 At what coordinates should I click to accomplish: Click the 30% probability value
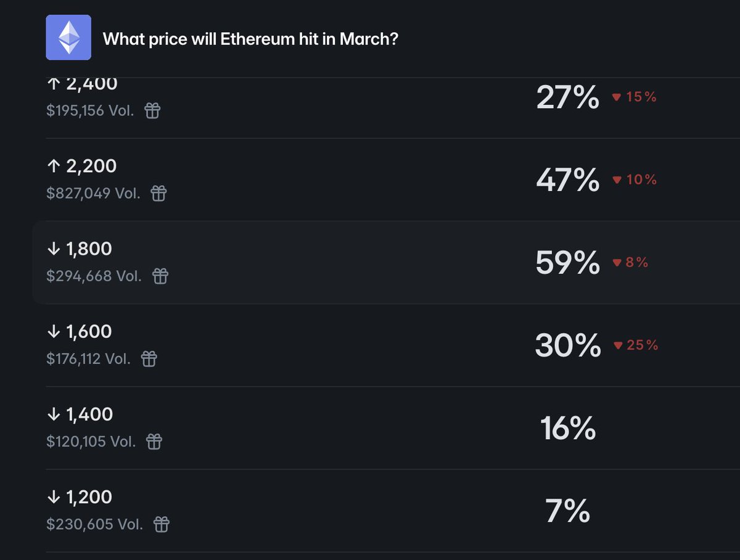click(x=567, y=345)
